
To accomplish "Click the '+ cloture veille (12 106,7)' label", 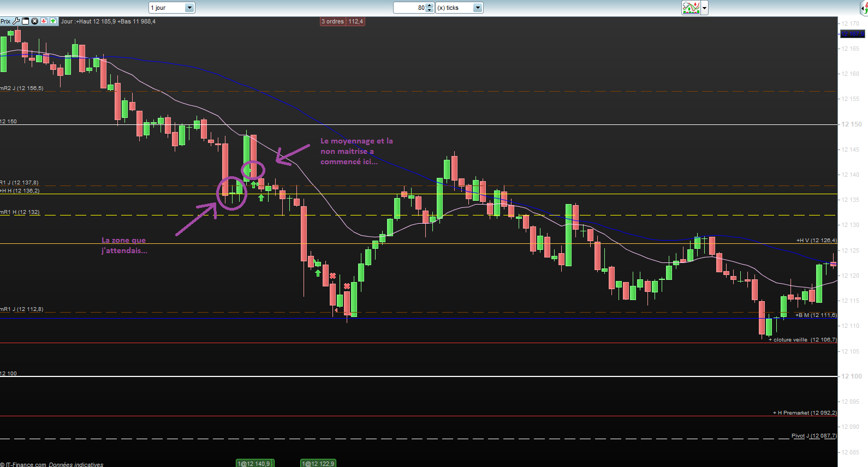I will [802, 339].
